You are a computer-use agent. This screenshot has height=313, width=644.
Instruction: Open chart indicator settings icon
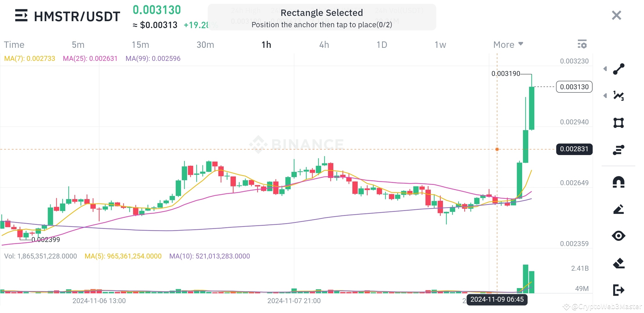(582, 44)
